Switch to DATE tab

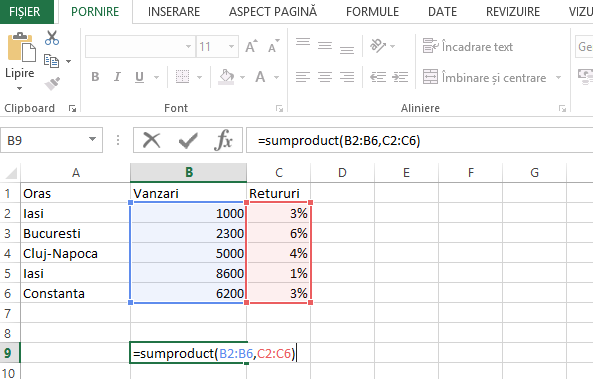click(x=442, y=12)
